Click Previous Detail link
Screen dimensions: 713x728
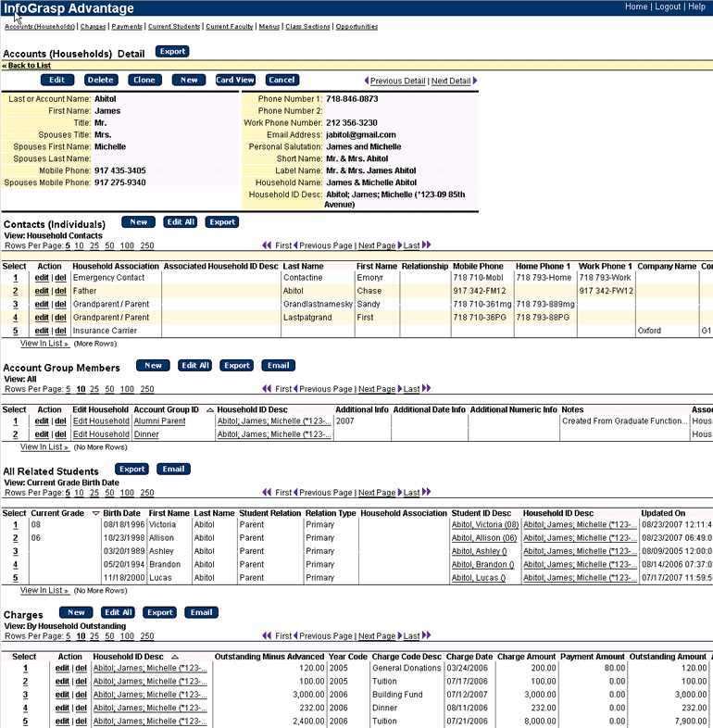tap(397, 81)
